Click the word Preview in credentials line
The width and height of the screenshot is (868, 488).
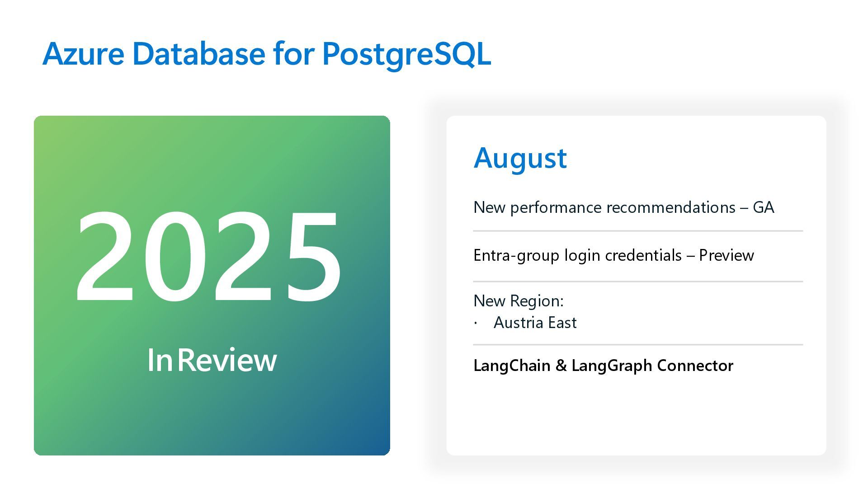point(726,255)
